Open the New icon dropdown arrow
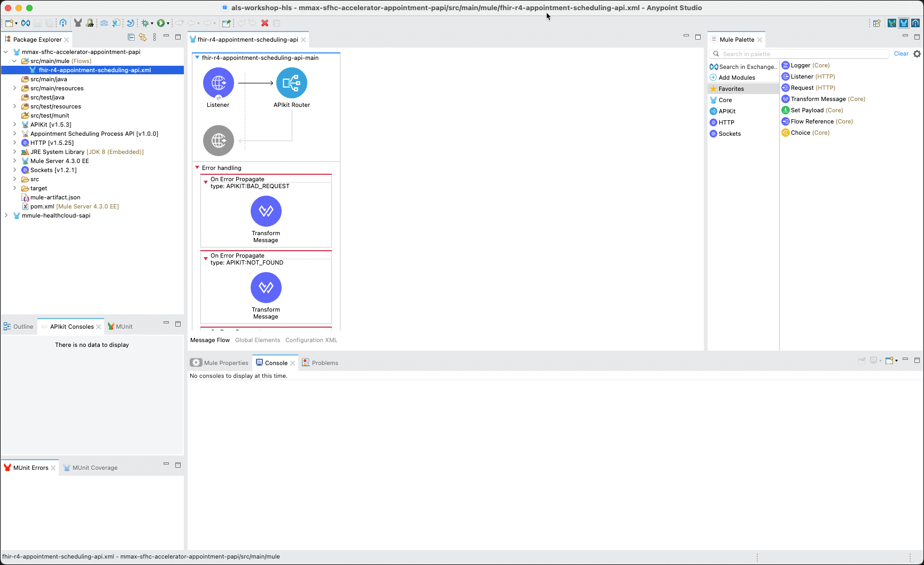 point(16,23)
